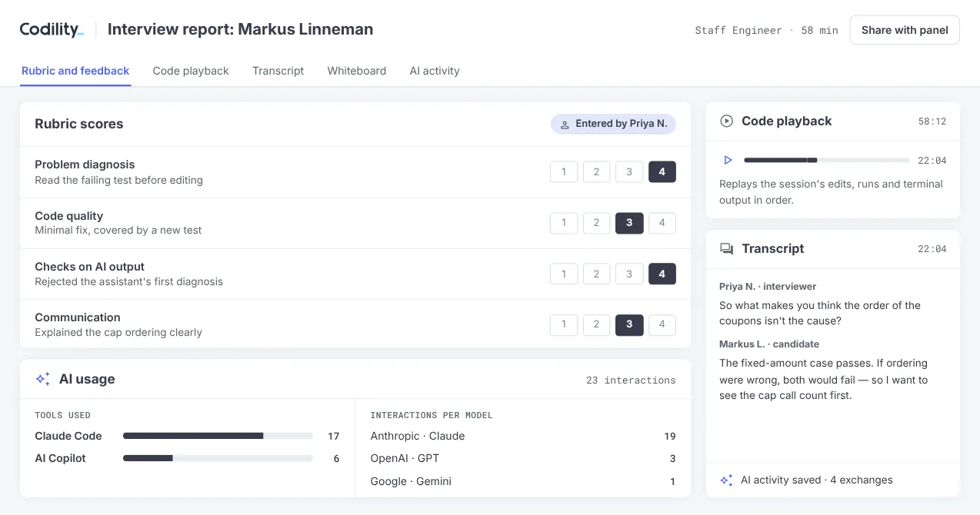Open the Whiteboard tab

pyautogui.click(x=357, y=71)
